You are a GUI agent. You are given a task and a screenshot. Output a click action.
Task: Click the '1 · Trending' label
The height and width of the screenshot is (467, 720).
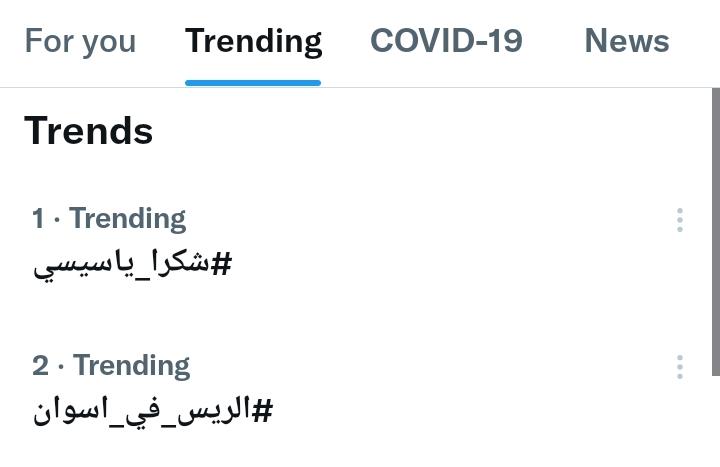(109, 218)
